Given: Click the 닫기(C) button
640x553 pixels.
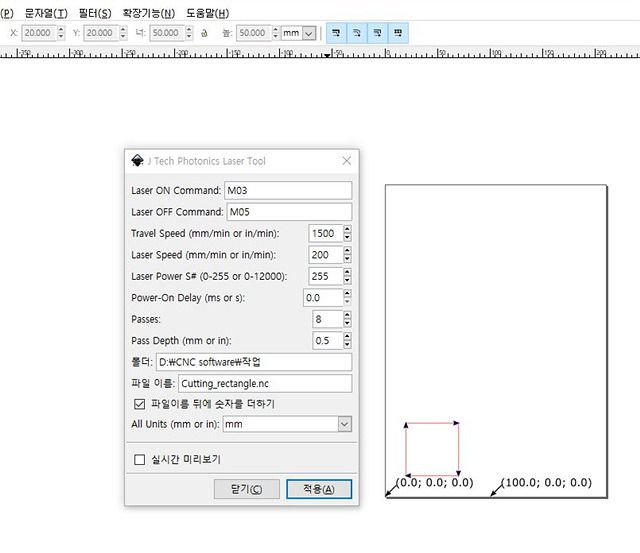Looking at the screenshot, I should (x=247, y=489).
